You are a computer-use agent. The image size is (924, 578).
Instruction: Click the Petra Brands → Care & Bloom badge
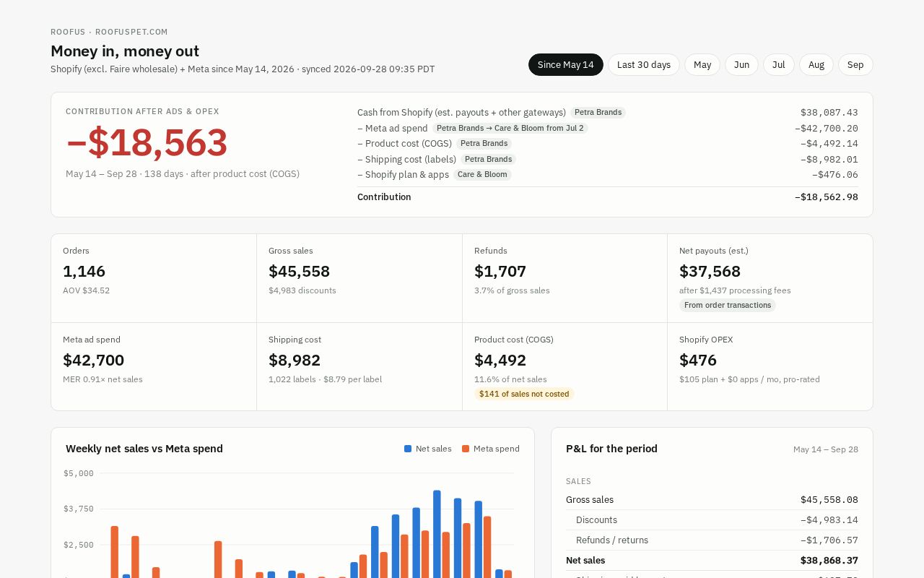coord(510,129)
